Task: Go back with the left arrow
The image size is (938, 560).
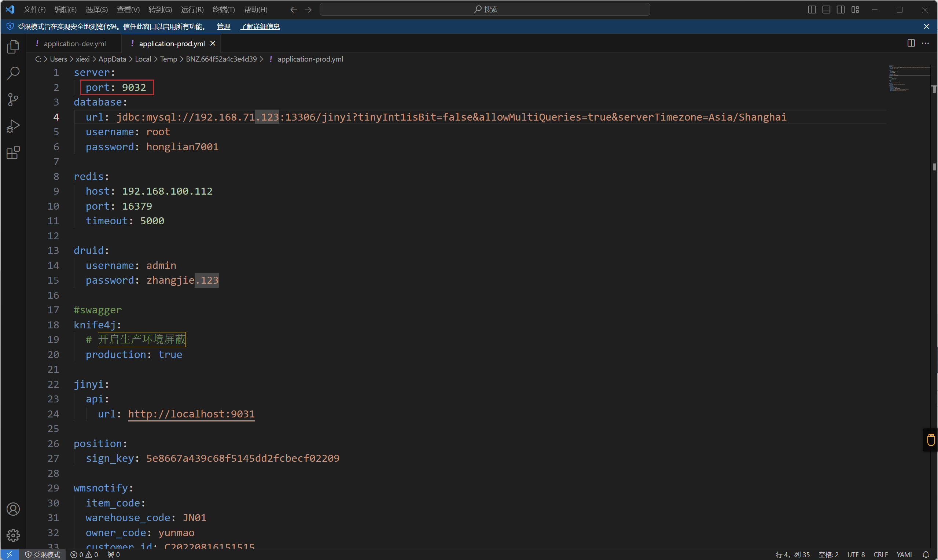Action: tap(294, 10)
